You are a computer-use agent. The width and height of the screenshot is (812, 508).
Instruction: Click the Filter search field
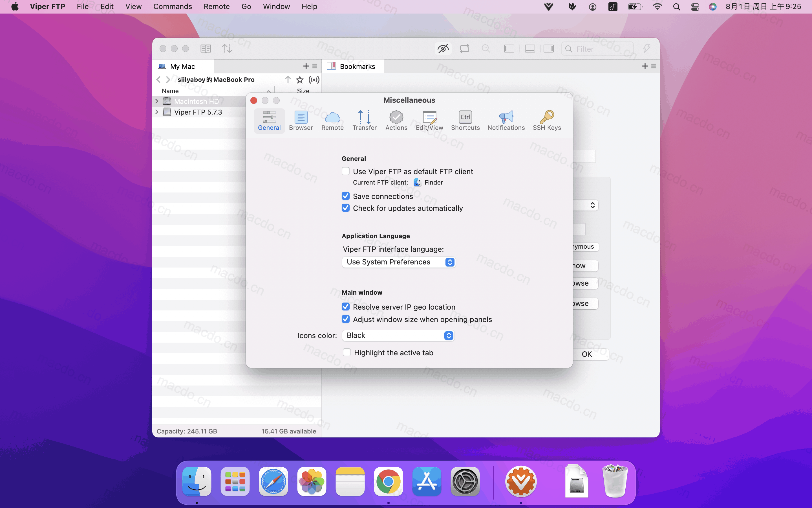pyautogui.click(x=597, y=49)
